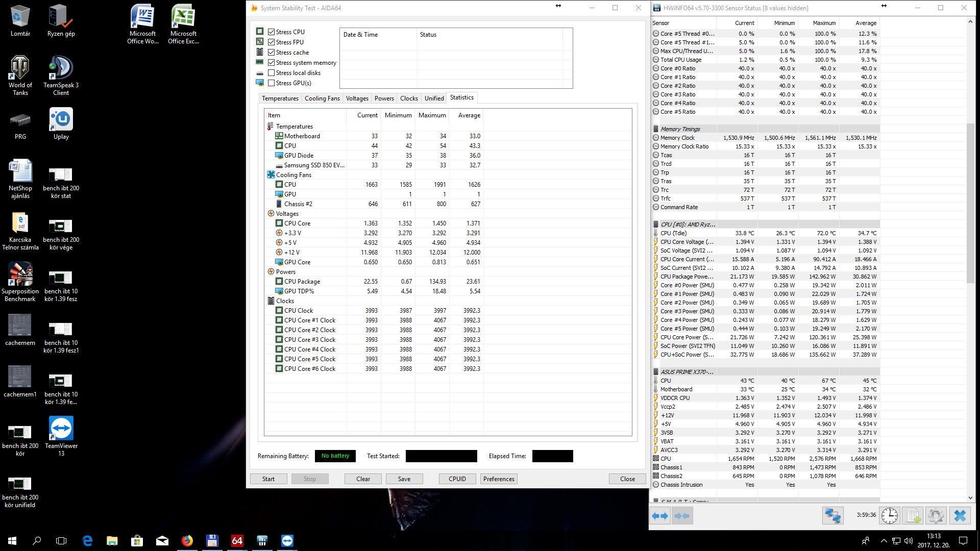
Task: Switch to the Temperatures tab
Action: point(280,98)
